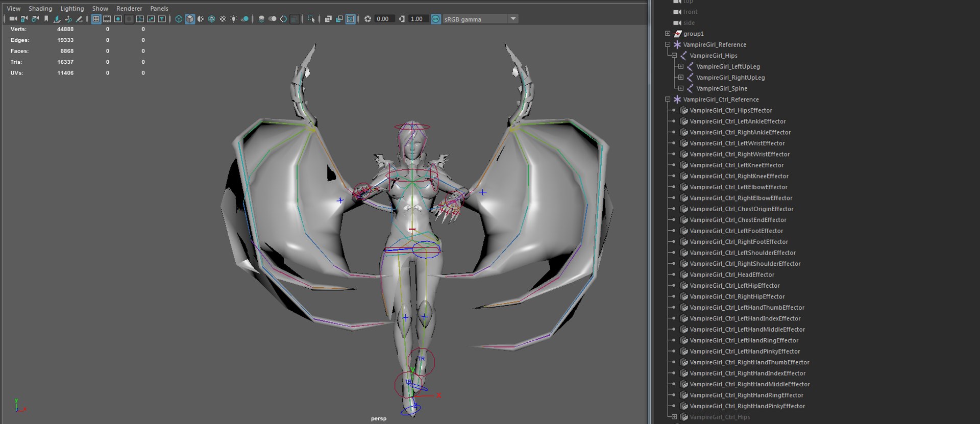This screenshot has height=424, width=980.
Task: Click the Screen Space Ambient Occlusion icon
Action: pyautogui.click(x=261, y=19)
